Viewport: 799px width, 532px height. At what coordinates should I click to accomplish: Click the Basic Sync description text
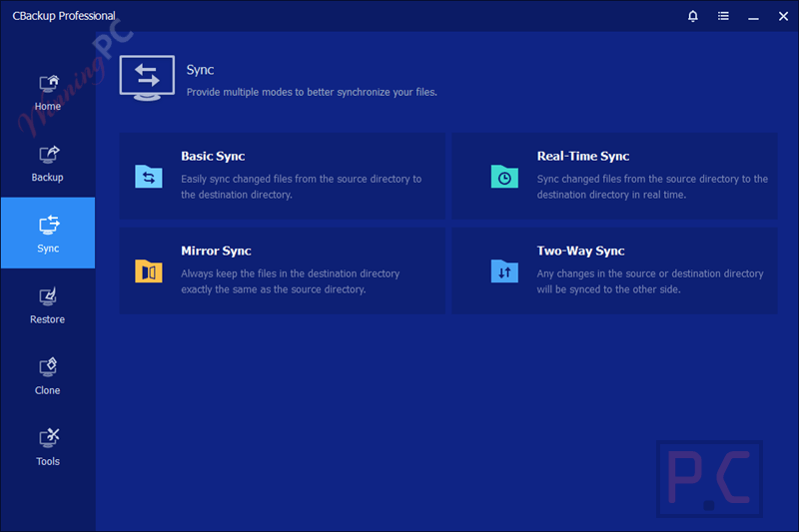[x=302, y=187]
